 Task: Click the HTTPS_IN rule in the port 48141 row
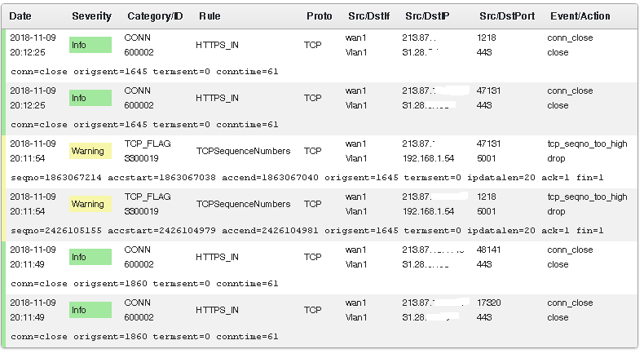[x=218, y=257]
